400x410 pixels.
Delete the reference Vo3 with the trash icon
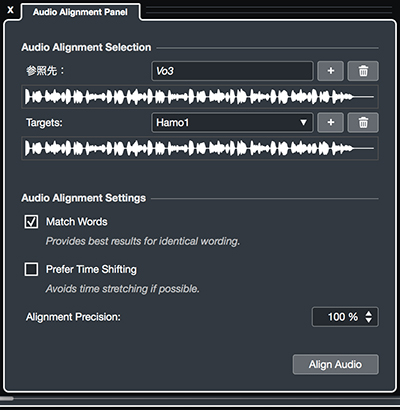point(363,71)
